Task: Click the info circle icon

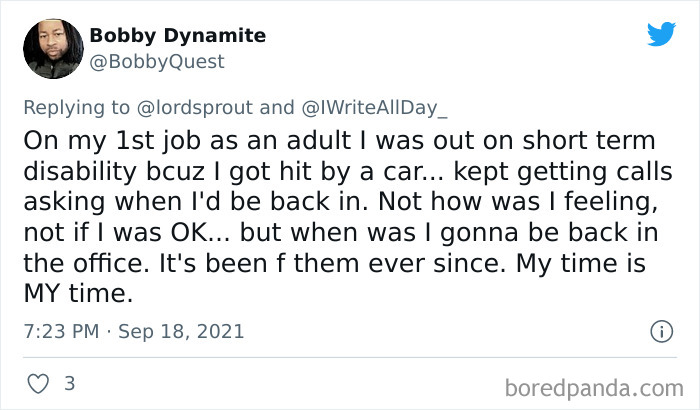Action: coord(660,330)
